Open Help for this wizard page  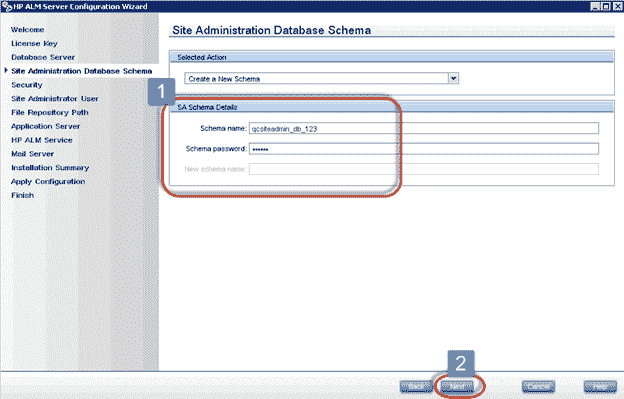(x=600, y=386)
